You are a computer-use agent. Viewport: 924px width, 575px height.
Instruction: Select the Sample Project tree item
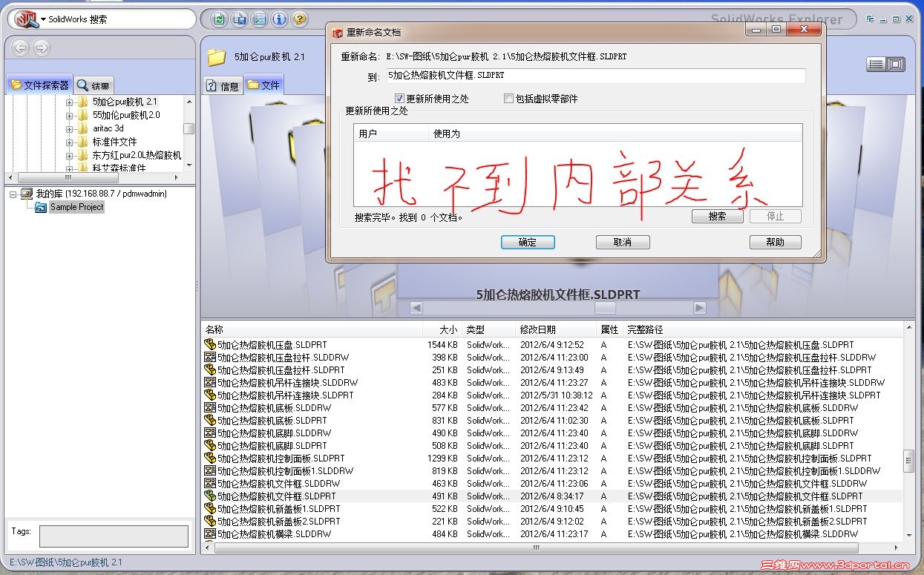tap(77, 207)
